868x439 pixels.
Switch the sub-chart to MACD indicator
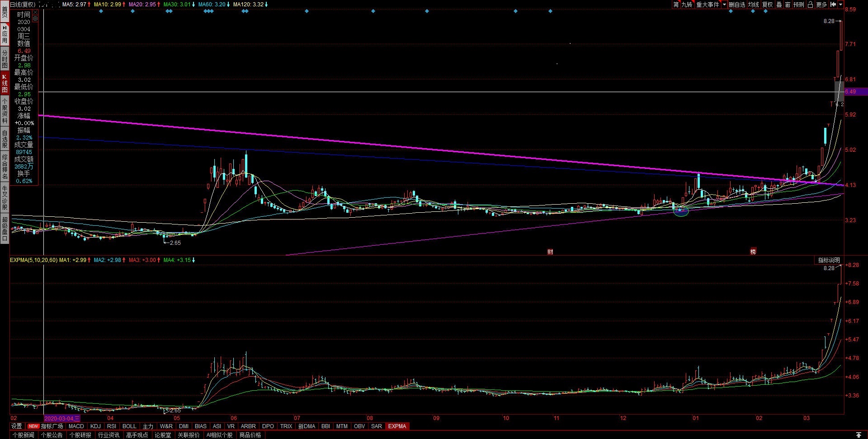click(x=76, y=426)
